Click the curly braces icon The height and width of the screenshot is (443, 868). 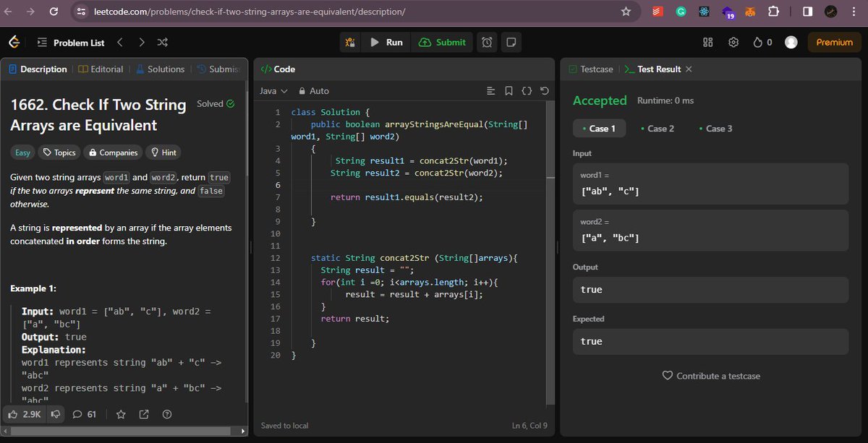(x=527, y=91)
